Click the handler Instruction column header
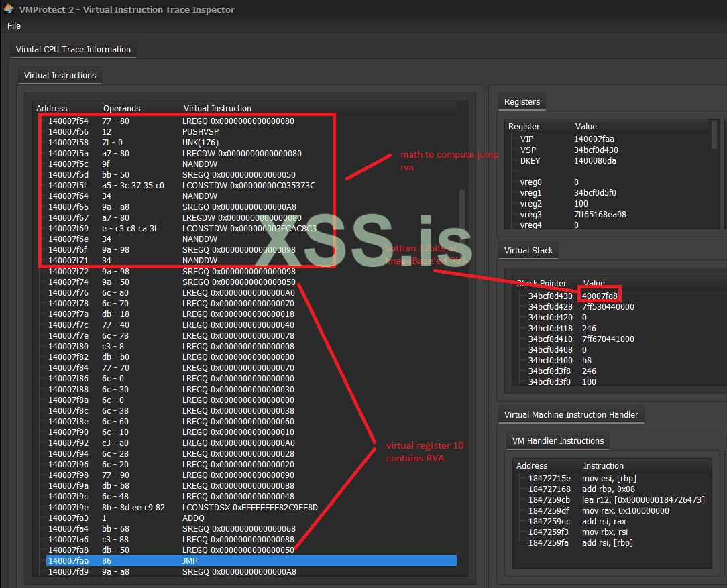The image size is (727, 588). (603, 466)
